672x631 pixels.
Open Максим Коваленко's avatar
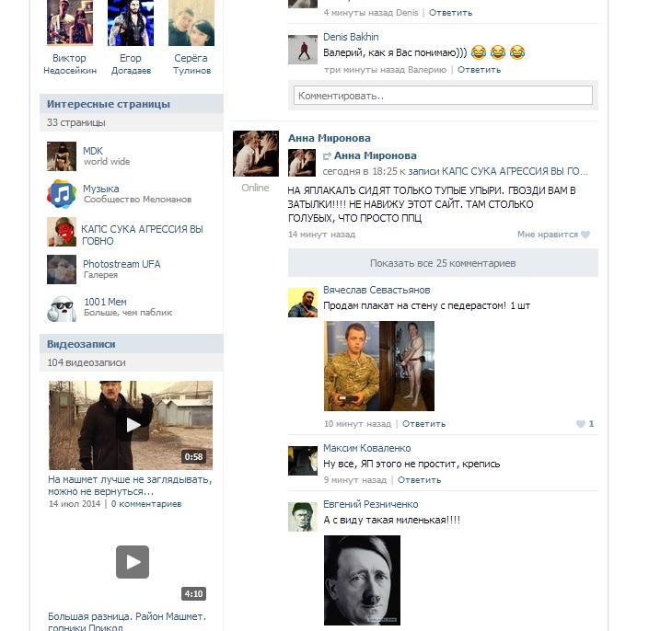[303, 461]
